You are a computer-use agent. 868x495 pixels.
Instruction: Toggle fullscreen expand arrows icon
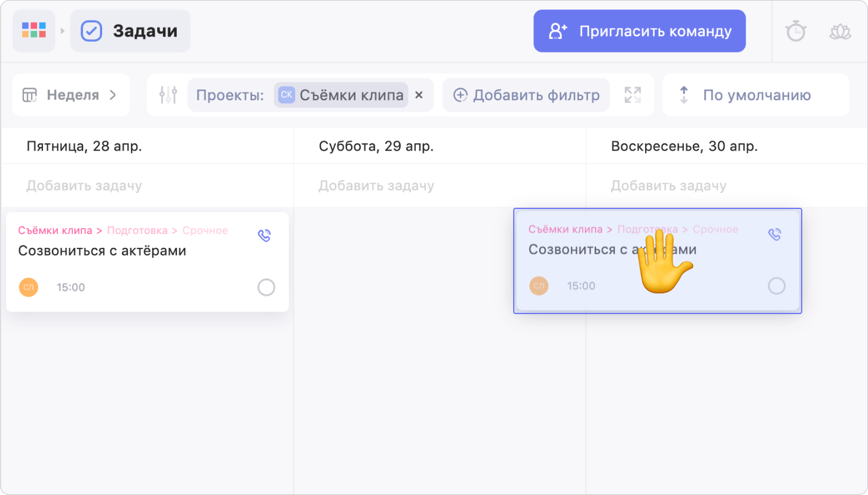point(633,95)
